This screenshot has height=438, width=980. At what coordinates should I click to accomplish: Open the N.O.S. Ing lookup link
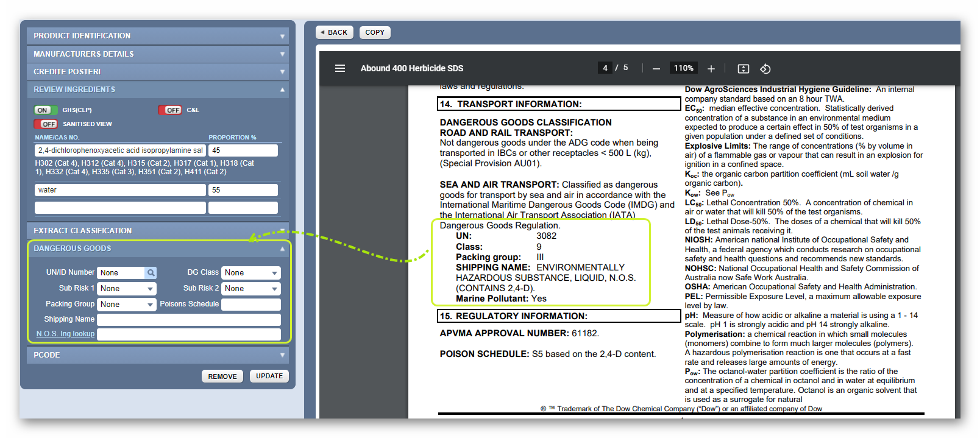[65, 334]
